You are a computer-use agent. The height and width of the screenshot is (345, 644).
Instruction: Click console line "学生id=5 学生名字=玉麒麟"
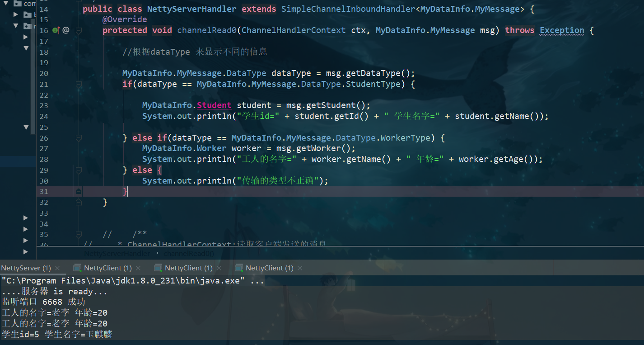[57, 335]
